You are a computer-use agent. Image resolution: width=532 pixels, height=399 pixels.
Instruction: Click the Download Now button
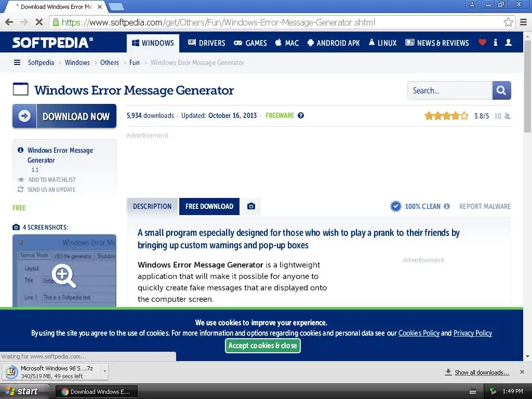[64, 116]
